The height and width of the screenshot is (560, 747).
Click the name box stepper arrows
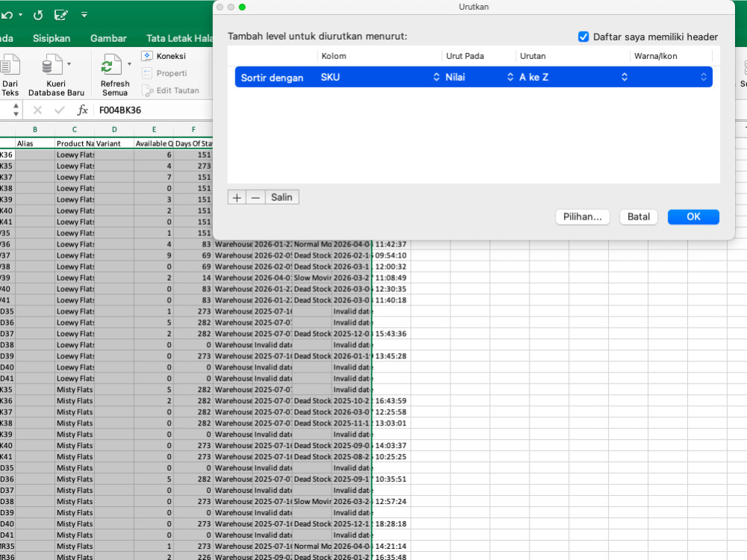16,110
